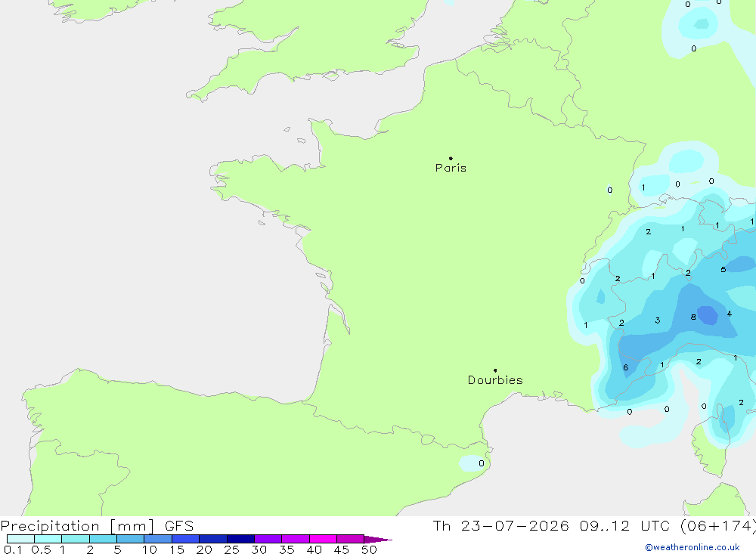Select the 5–10 mm blue legend swatch
Screen dimensions: 756x554
(130, 539)
